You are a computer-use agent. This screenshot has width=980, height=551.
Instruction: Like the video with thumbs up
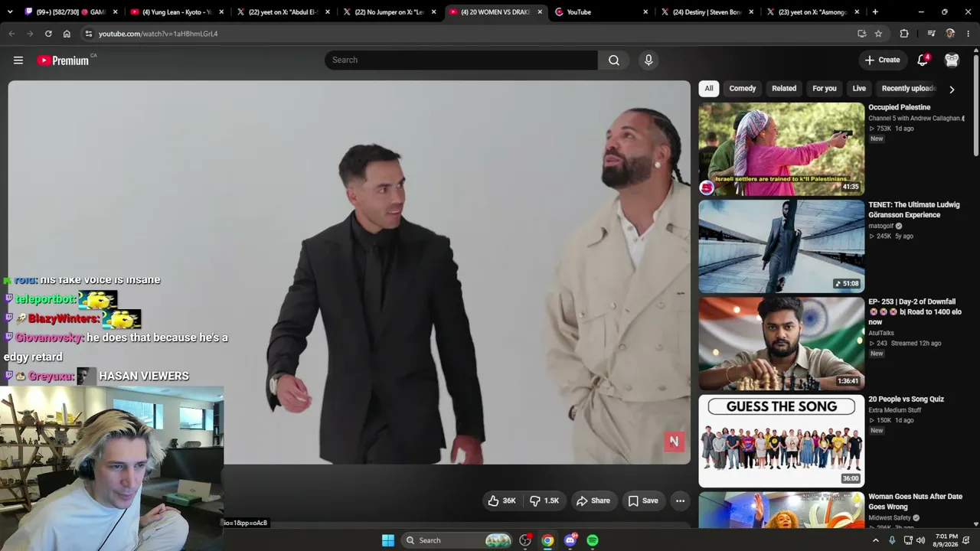pyautogui.click(x=501, y=500)
